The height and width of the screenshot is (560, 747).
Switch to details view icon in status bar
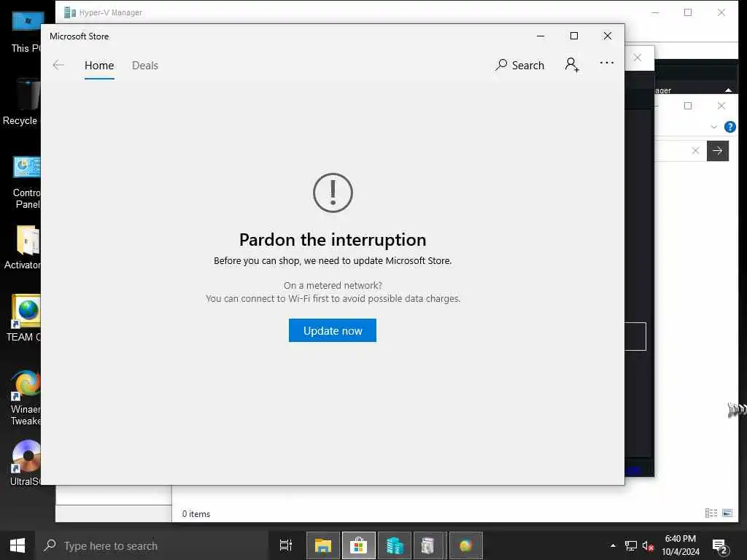(x=711, y=513)
